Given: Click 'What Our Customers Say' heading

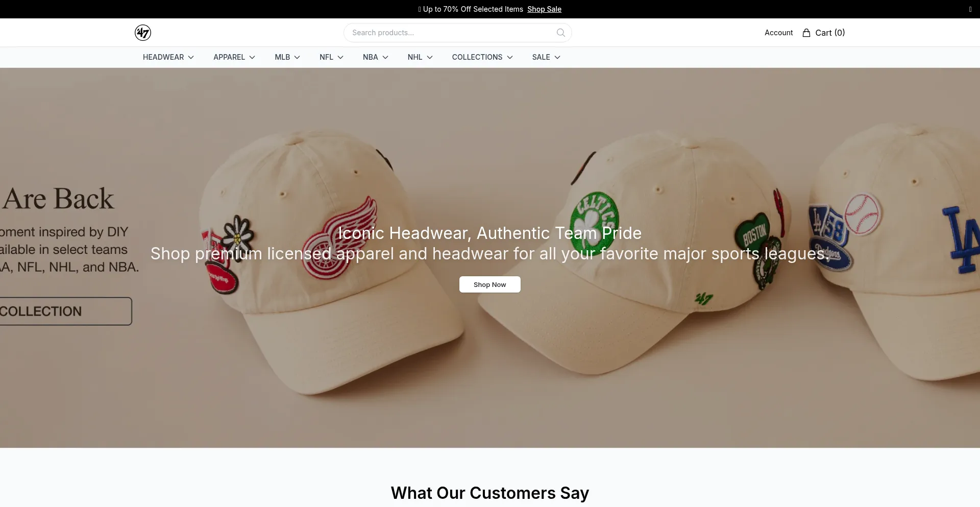Looking at the screenshot, I should pos(490,493).
